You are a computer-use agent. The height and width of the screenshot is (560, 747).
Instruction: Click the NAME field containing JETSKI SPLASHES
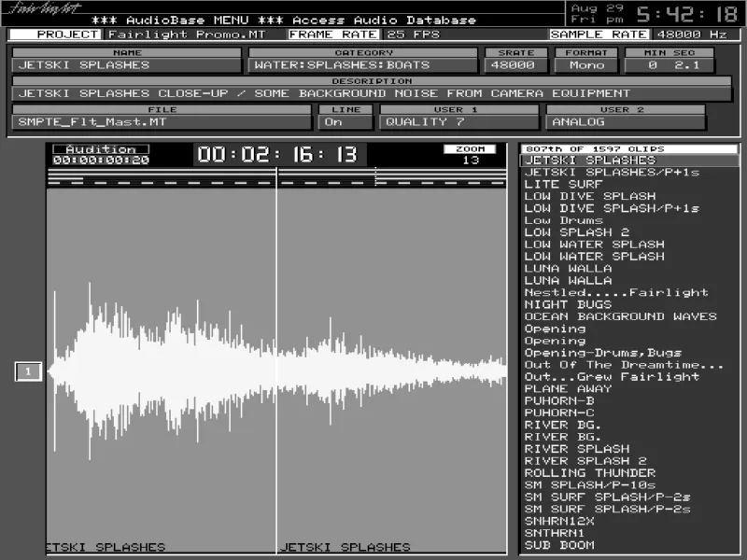click(x=127, y=65)
